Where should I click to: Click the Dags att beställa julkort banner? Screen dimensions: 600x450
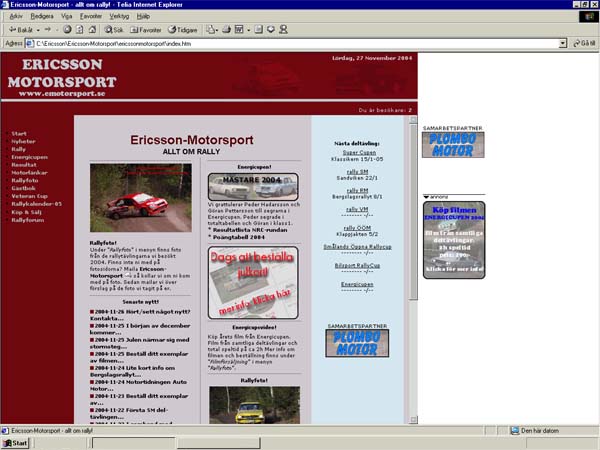[253, 283]
